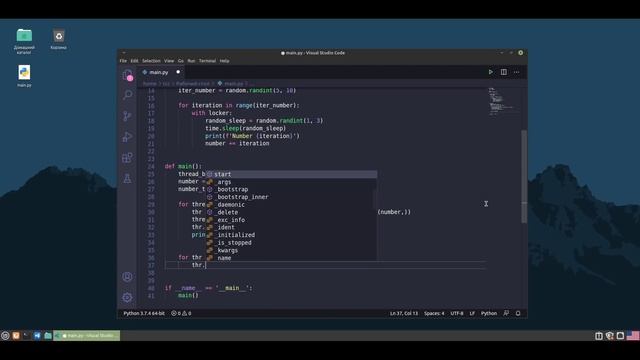Run Python file with play button

(x=491, y=72)
